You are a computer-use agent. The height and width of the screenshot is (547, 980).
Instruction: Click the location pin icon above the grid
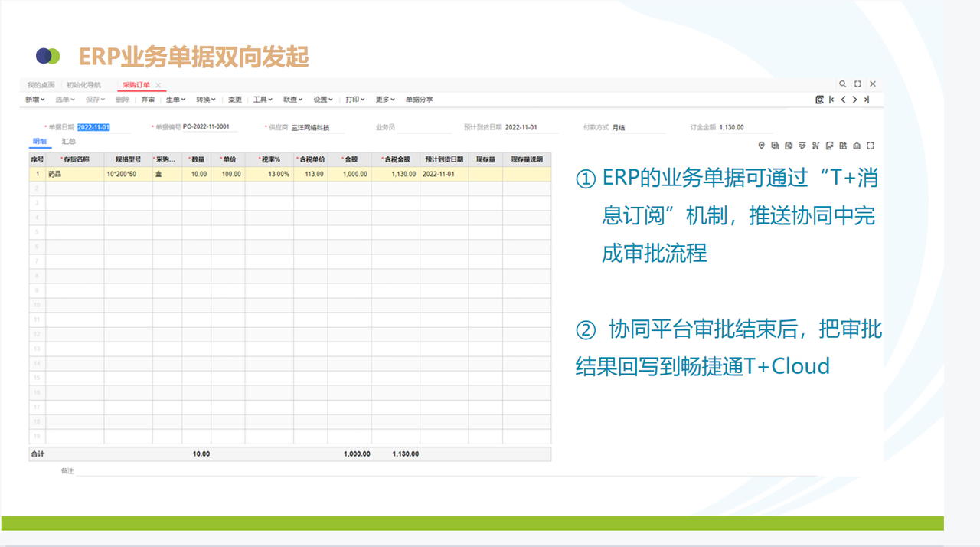tap(762, 146)
